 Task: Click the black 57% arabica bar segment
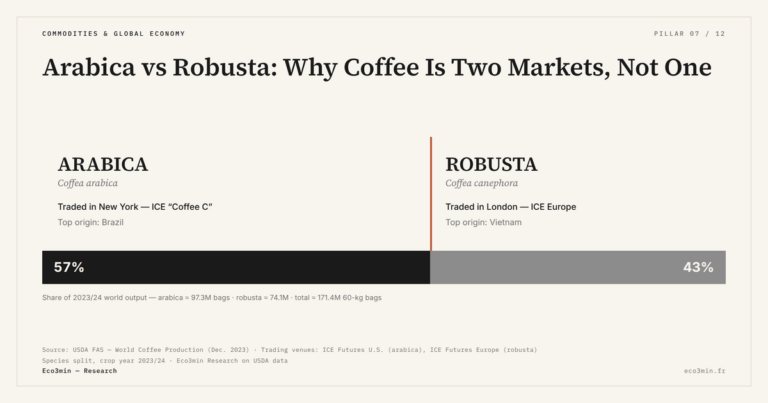click(x=236, y=267)
